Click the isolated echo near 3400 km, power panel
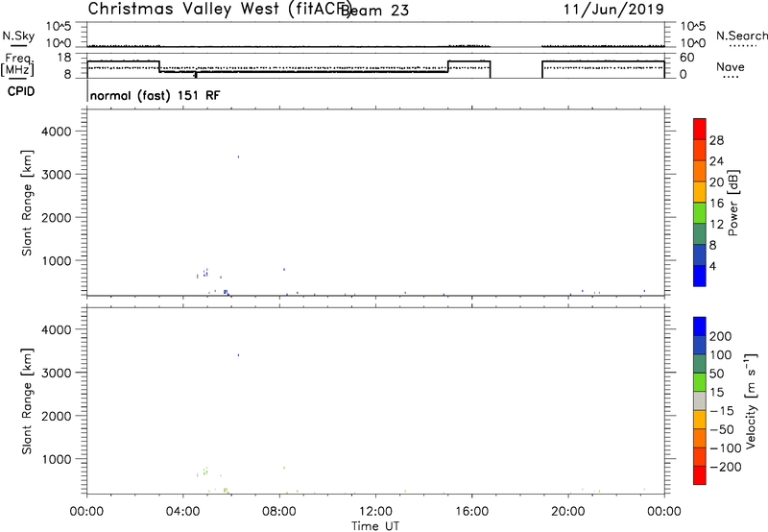Image resolution: width=768 pixels, height=532 pixels. tap(238, 157)
